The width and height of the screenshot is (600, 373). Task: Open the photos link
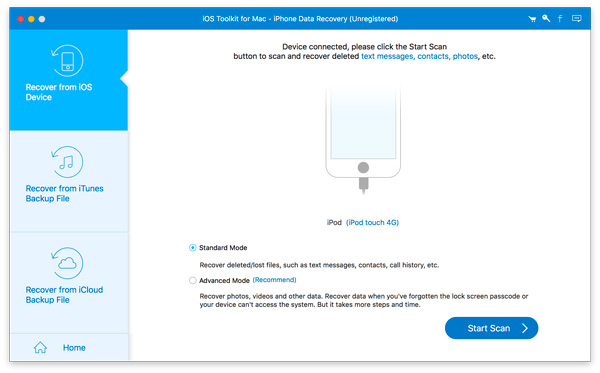(465, 56)
